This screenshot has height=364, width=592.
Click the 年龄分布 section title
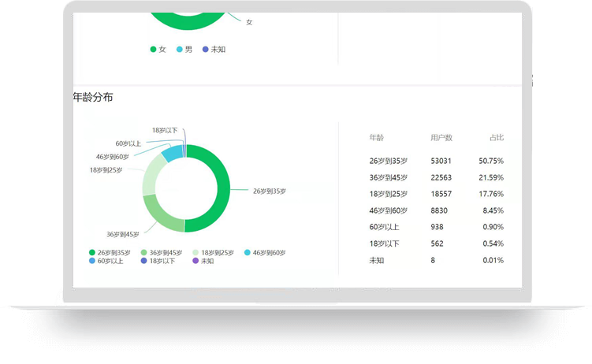[92, 98]
